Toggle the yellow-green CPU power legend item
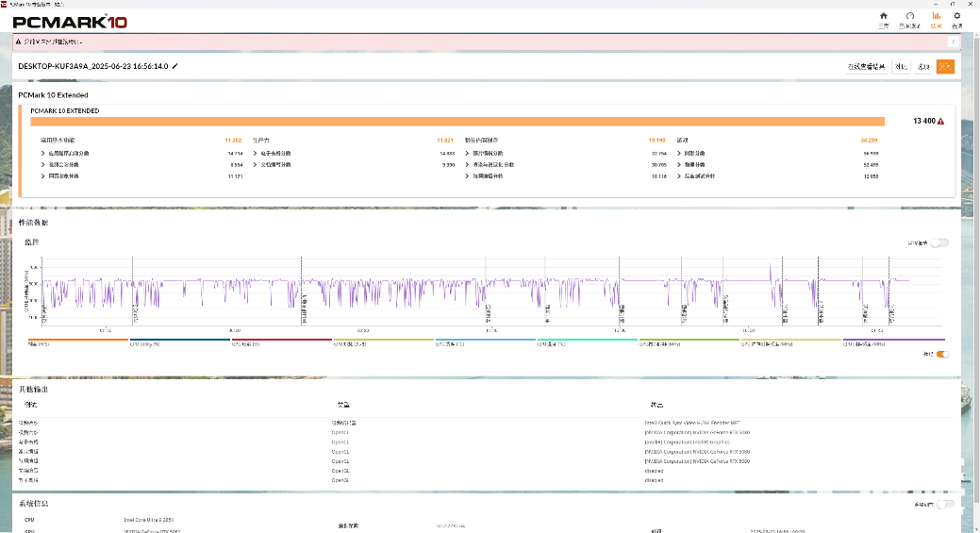 383,342
